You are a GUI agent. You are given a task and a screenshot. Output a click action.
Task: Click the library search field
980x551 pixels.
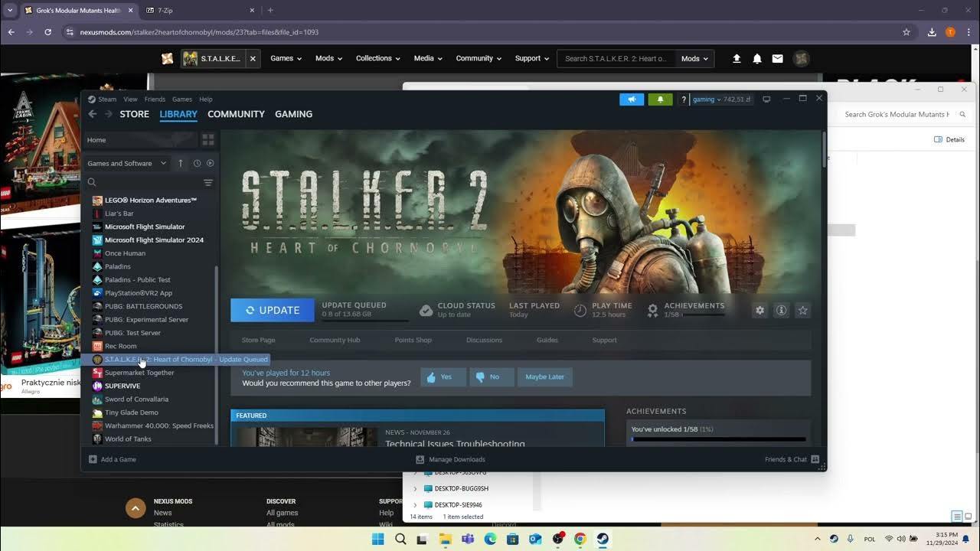(143, 182)
